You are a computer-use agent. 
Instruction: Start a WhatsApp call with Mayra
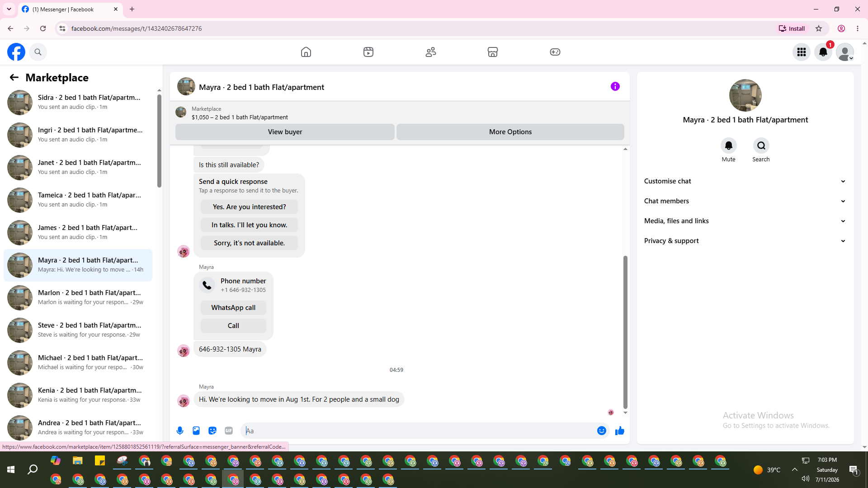click(x=233, y=308)
